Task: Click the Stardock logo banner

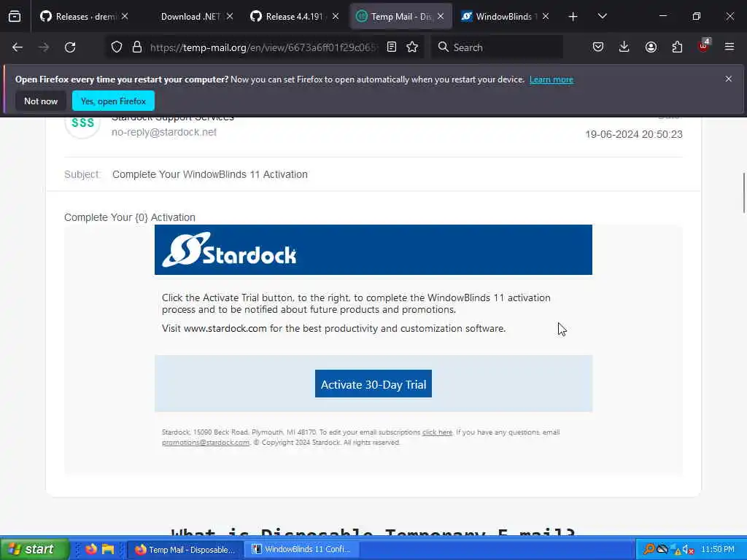Action: (x=373, y=250)
